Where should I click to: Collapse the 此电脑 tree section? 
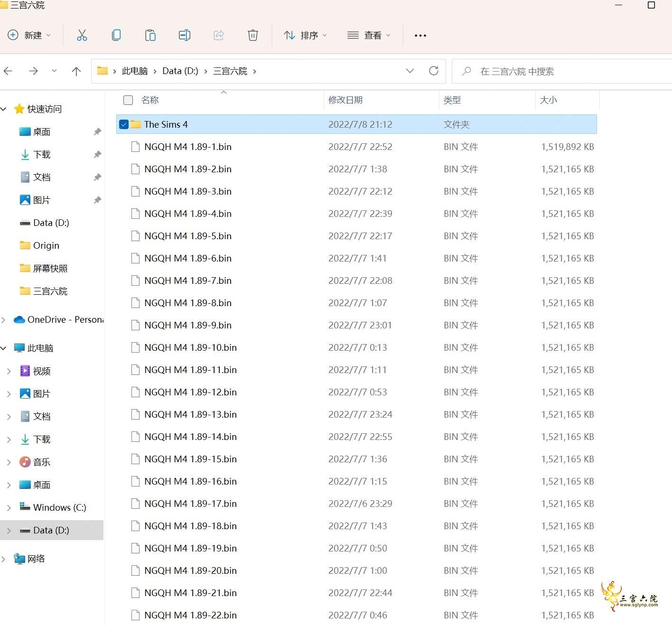pos(4,348)
